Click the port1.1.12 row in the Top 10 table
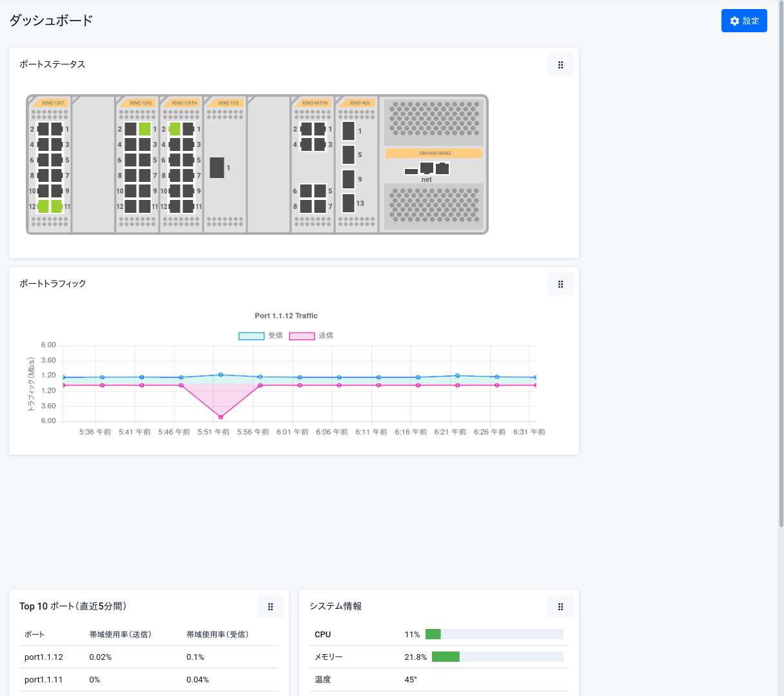The image size is (784, 696). [148, 657]
